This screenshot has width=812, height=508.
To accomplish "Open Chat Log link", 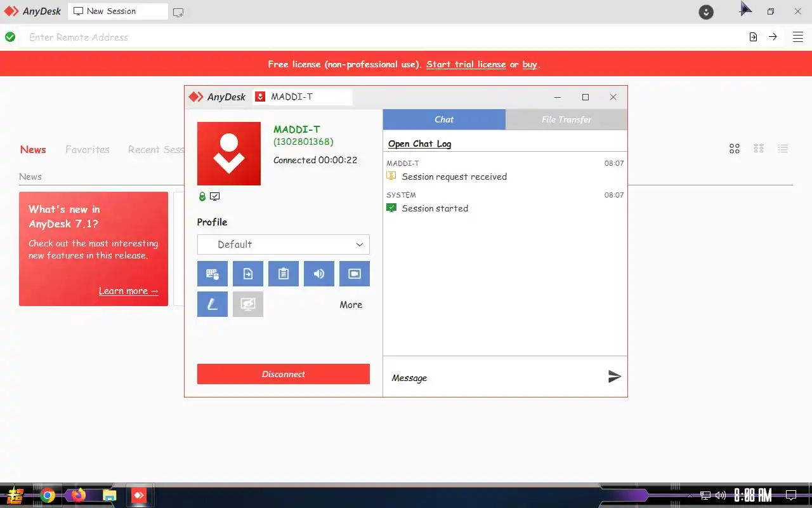I will tap(419, 144).
